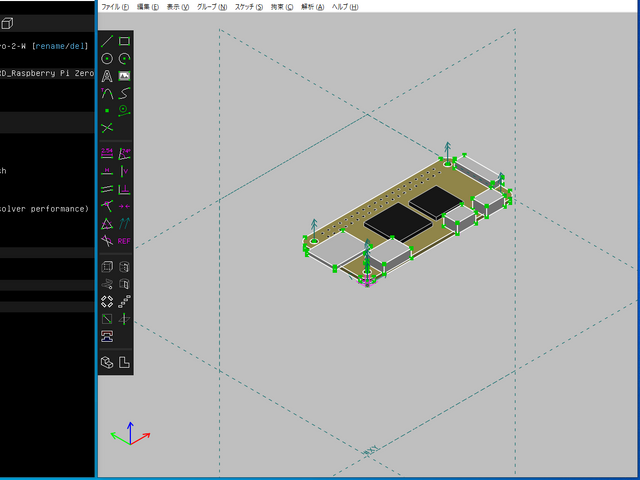
Task: Activate the TrueType text tool
Action: tap(107, 76)
